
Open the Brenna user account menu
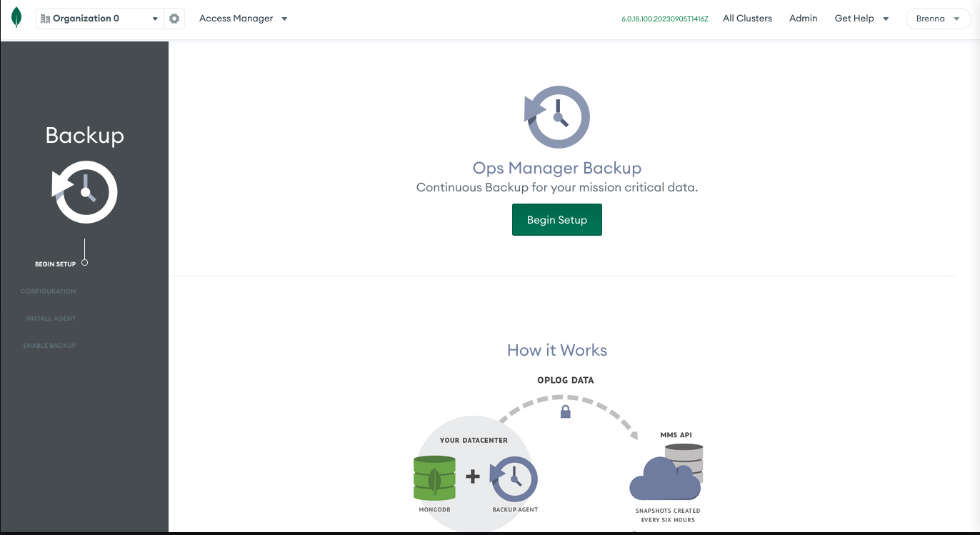click(x=938, y=19)
